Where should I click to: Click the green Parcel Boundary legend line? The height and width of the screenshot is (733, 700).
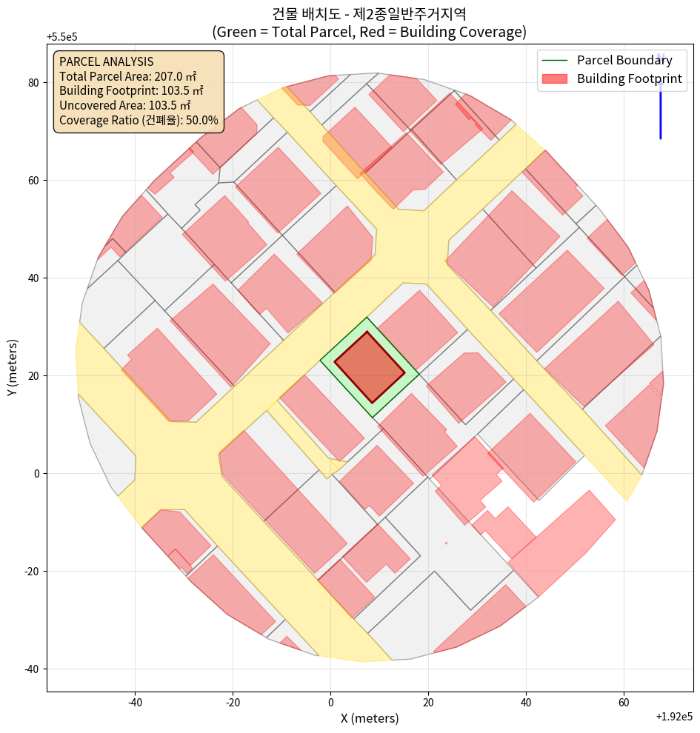point(556,61)
